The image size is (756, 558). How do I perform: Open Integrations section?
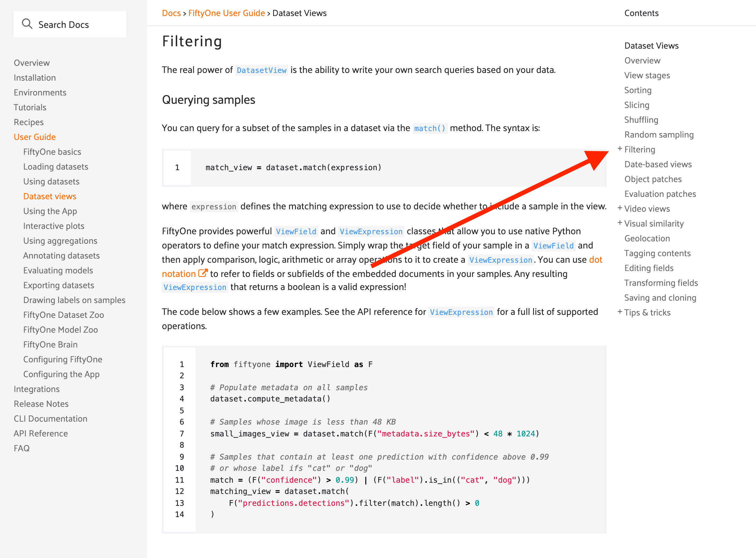37,389
